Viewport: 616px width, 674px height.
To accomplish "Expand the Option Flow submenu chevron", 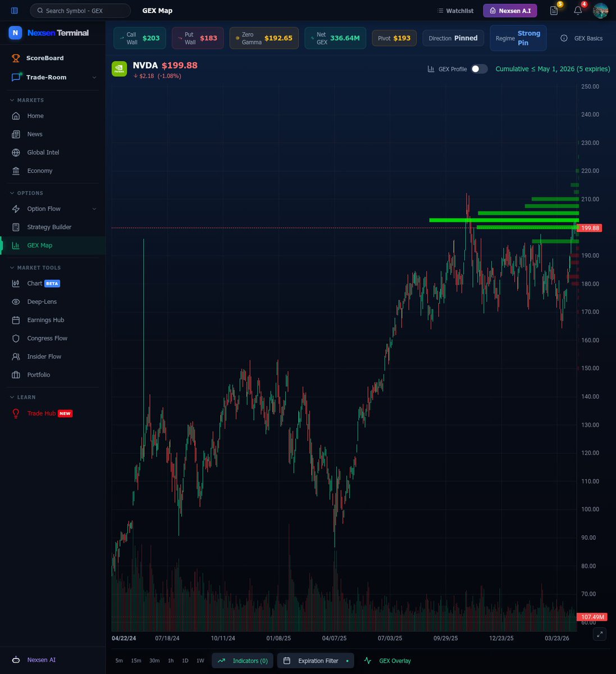I will [x=94, y=209].
